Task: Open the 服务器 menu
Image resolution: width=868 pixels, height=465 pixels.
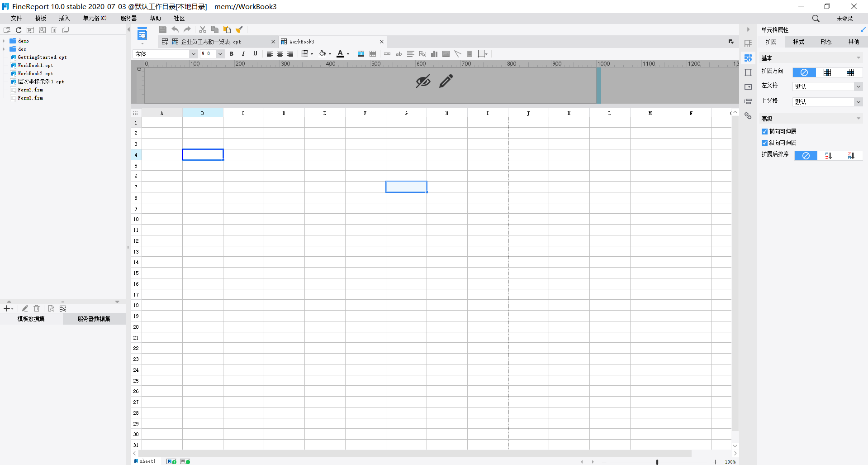Action: (129, 18)
